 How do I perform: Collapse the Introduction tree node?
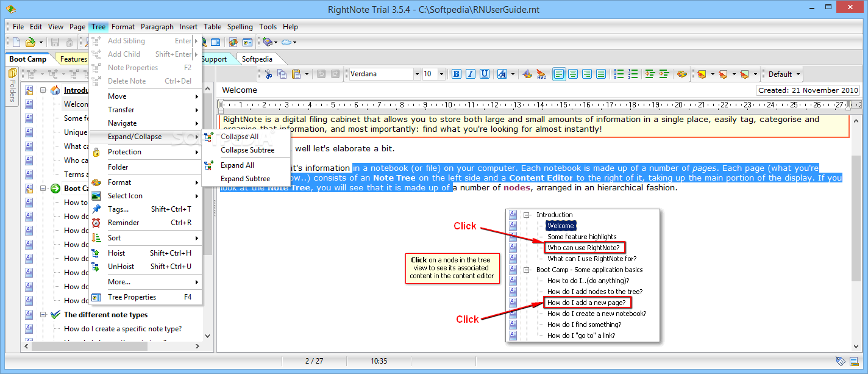tap(43, 90)
